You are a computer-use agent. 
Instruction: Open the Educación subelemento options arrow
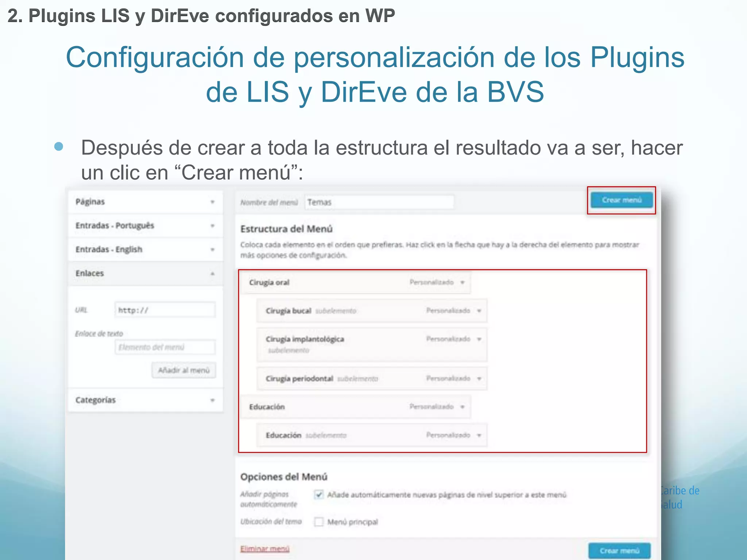tap(479, 435)
